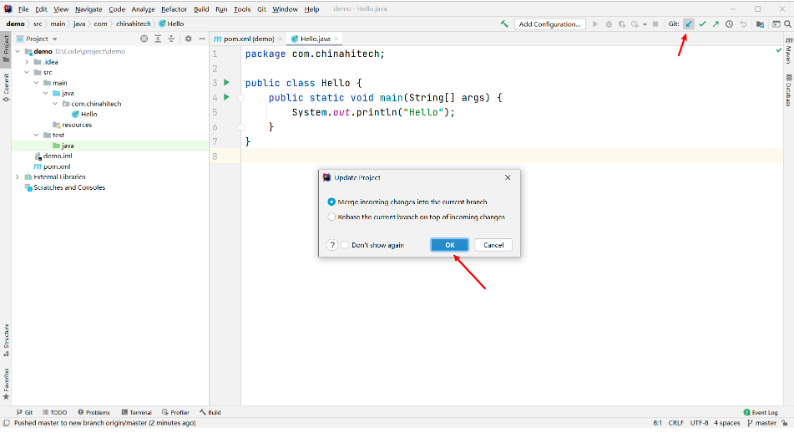Click the Git Commit checkmark icon

point(702,24)
